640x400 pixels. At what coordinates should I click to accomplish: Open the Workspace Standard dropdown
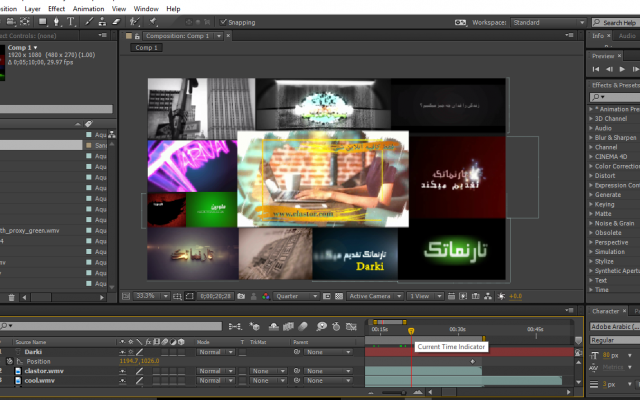click(x=549, y=22)
